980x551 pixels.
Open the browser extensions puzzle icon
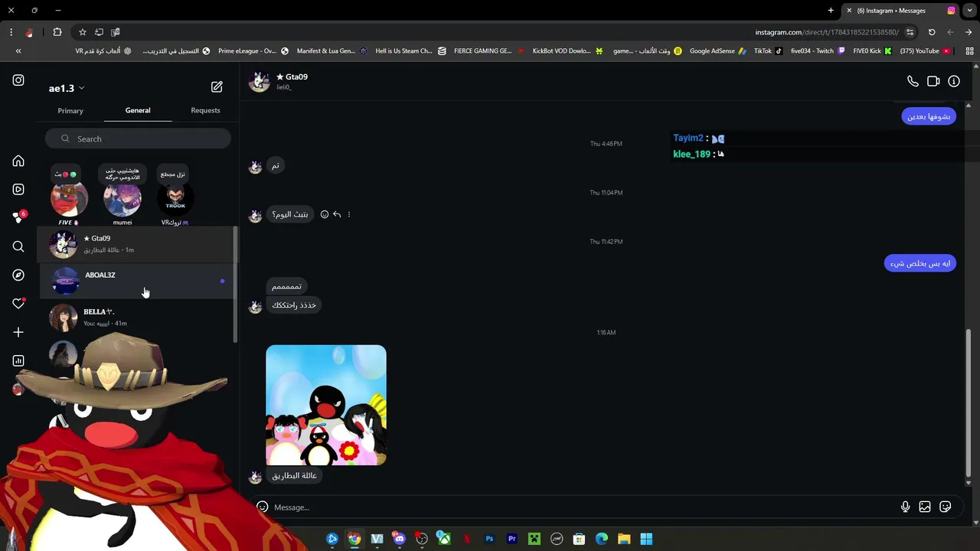click(57, 32)
